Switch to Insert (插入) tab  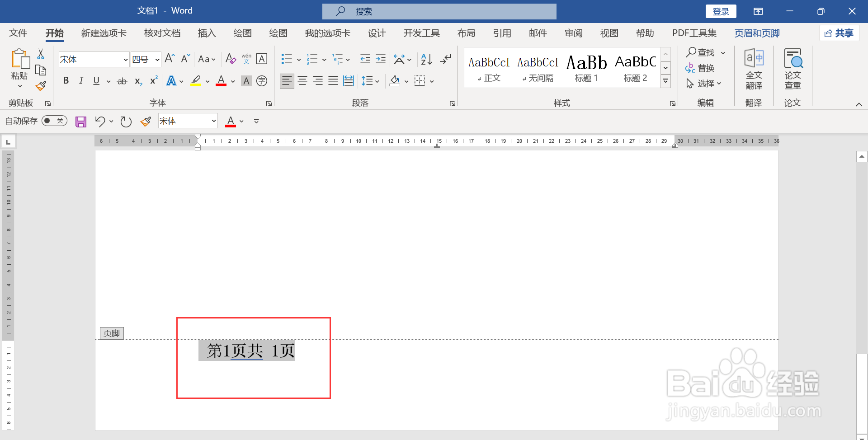click(x=207, y=33)
